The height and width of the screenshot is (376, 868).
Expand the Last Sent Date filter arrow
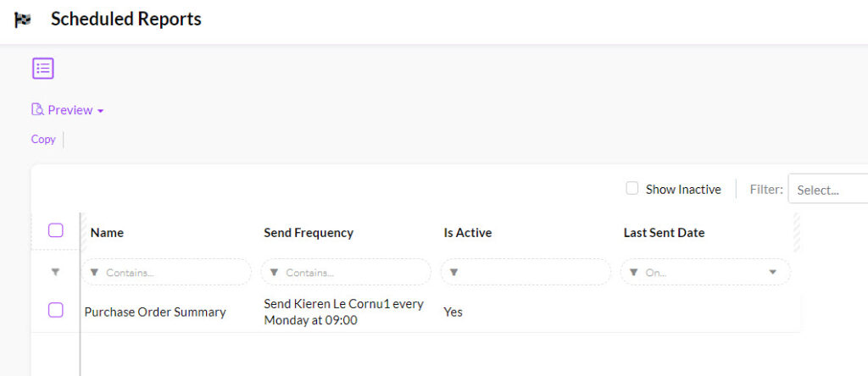(773, 272)
